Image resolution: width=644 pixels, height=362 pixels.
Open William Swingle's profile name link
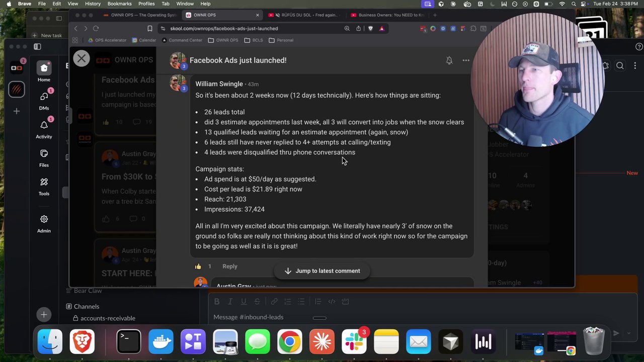coord(219,84)
